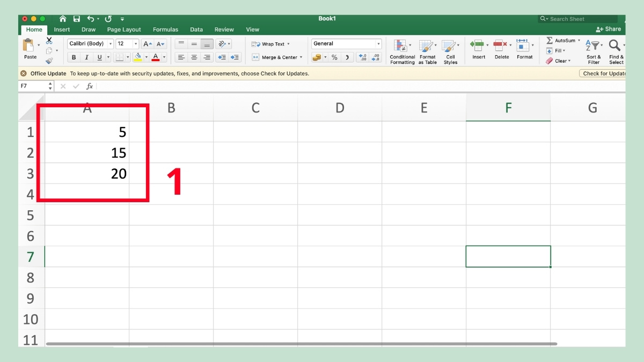Screen dimensions: 644x362
Task: Toggle bold formatting
Action: pyautogui.click(x=74, y=57)
